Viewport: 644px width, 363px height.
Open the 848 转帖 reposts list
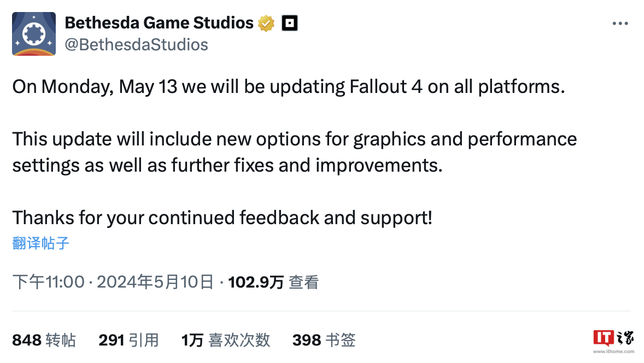pyautogui.click(x=44, y=340)
